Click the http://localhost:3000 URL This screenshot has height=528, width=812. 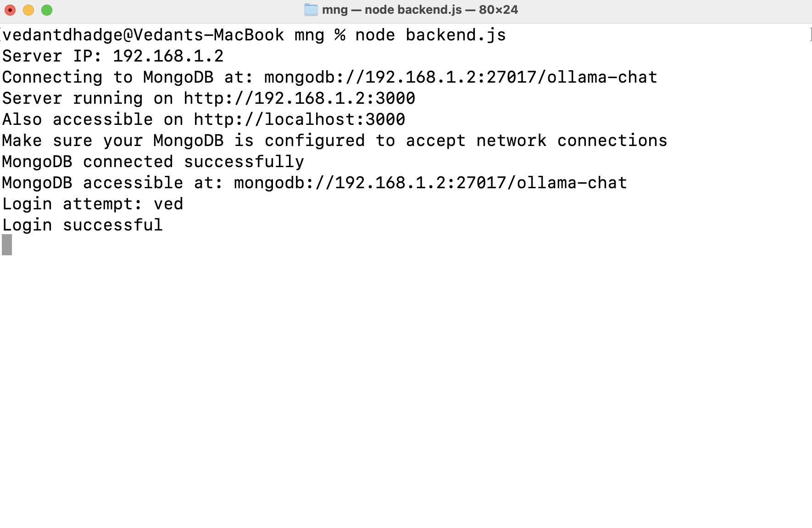(299, 119)
